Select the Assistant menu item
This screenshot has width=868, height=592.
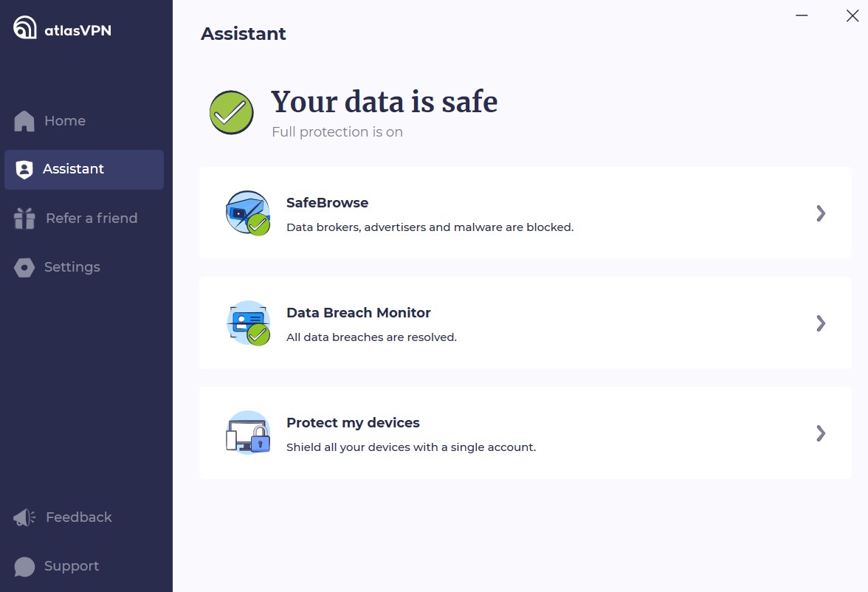click(84, 170)
